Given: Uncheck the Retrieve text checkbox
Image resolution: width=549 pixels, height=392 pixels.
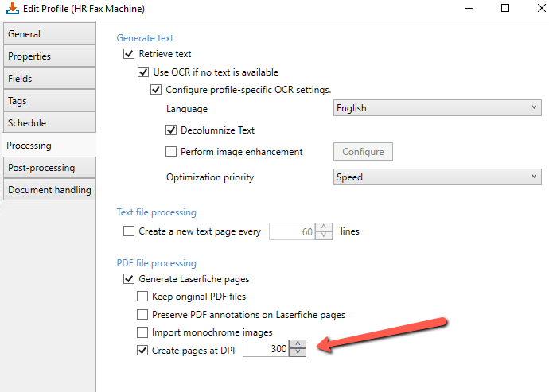Looking at the screenshot, I should 129,54.
